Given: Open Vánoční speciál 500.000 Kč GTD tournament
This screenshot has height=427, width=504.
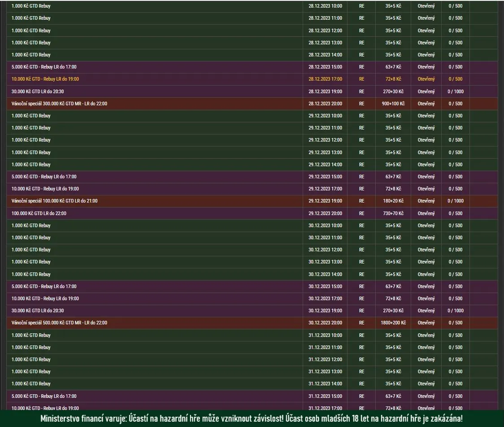Looking at the screenshot, I should 59,323.
